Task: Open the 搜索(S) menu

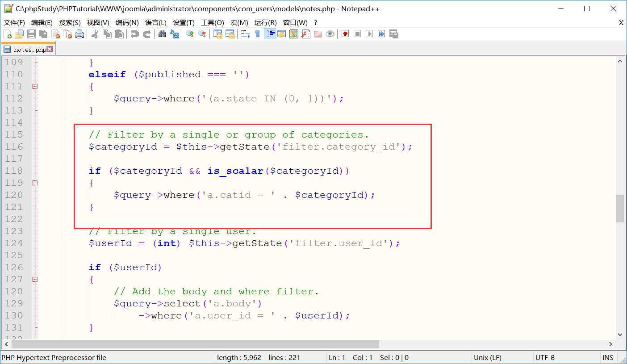Action: point(70,22)
